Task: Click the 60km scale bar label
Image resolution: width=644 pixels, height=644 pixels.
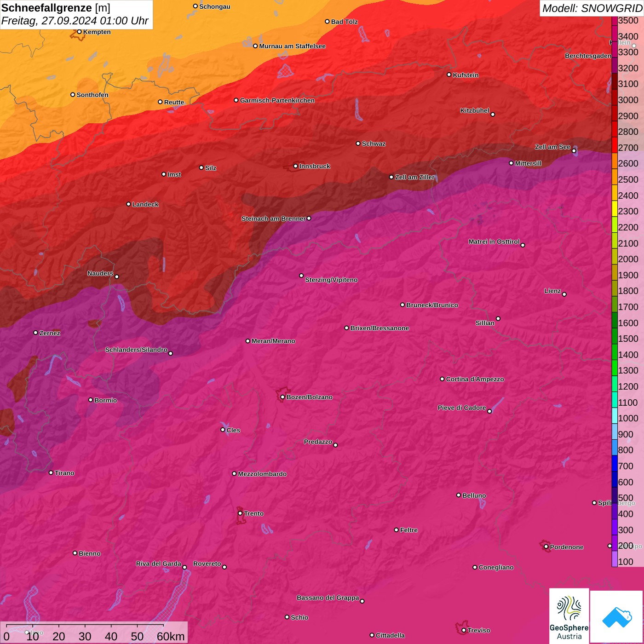Action: pos(171,636)
